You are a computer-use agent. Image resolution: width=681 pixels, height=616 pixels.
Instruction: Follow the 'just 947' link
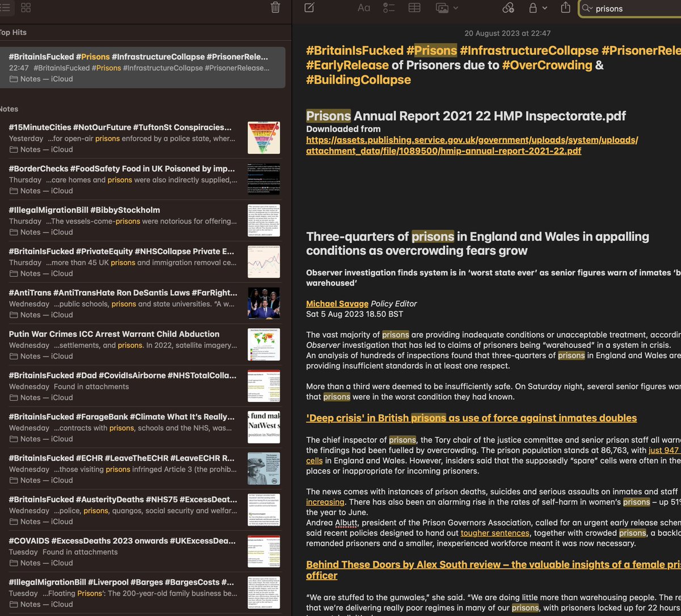pyautogui.click(x=664, y=450)
